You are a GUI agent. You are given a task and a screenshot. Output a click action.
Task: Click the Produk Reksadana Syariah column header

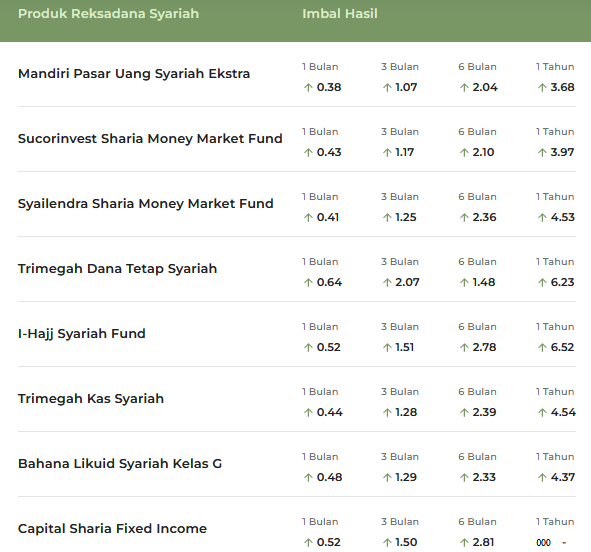[108, 14]
